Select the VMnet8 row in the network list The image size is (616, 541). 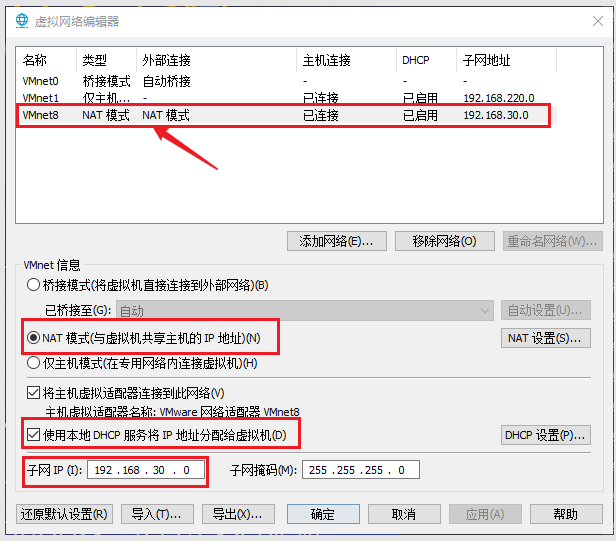tap(286, 115)
